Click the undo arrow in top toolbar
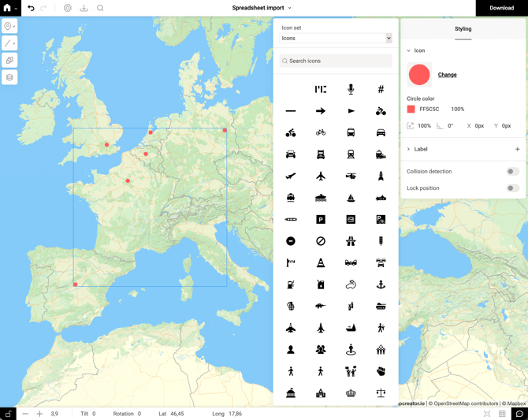528x420 pixels. (31, 8)
